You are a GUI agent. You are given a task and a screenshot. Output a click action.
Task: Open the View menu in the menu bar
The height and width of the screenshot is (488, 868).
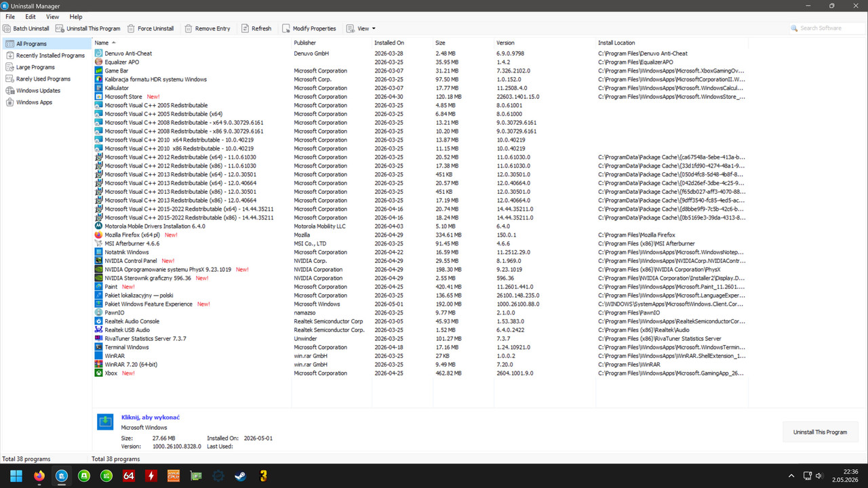(x=52, y=17)
